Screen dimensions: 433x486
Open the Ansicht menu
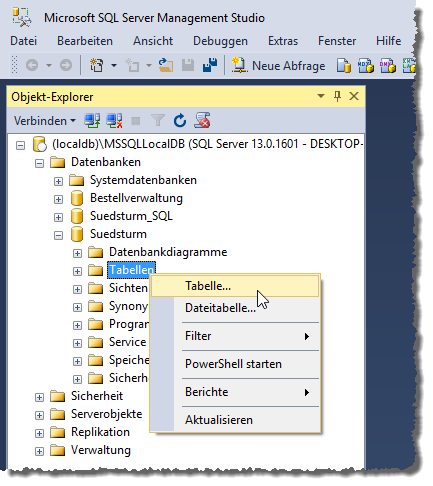pos(153,41)
